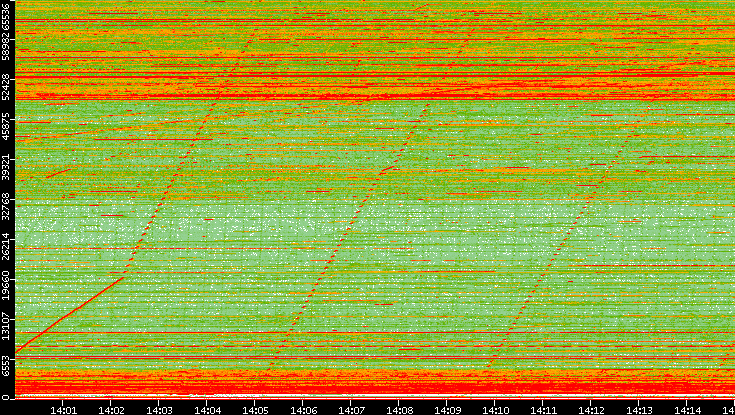Click the 14:14 time axis label
Image resolution: width=735 pixels, height=415 pixels.
(x=687, y=410)
